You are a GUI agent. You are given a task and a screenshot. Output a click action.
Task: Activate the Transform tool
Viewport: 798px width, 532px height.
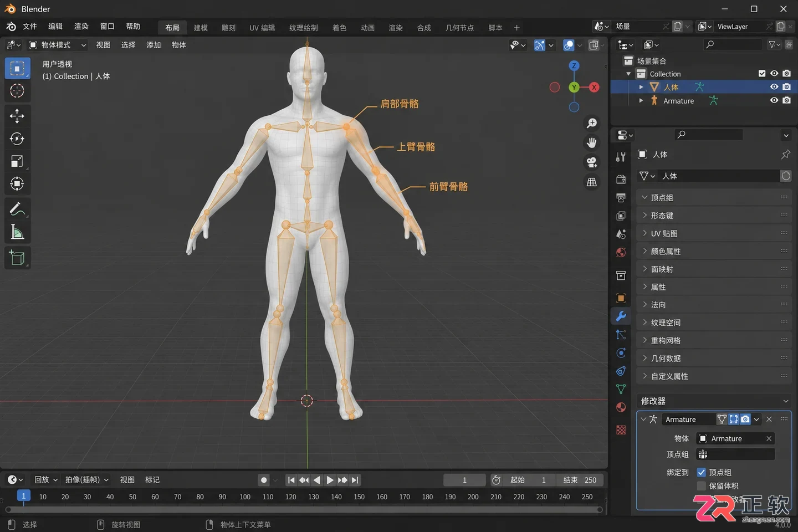[x=17, y=184]
